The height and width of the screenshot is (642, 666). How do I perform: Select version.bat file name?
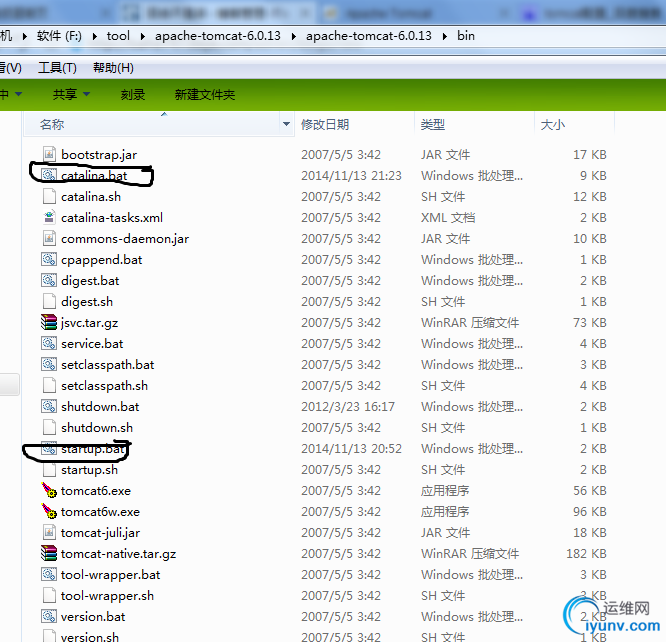point(93,617)
